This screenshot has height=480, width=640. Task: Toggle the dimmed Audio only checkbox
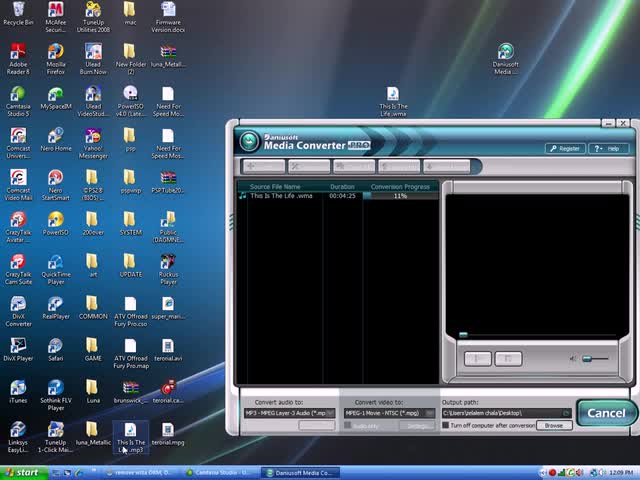click(x=348, y=426)
